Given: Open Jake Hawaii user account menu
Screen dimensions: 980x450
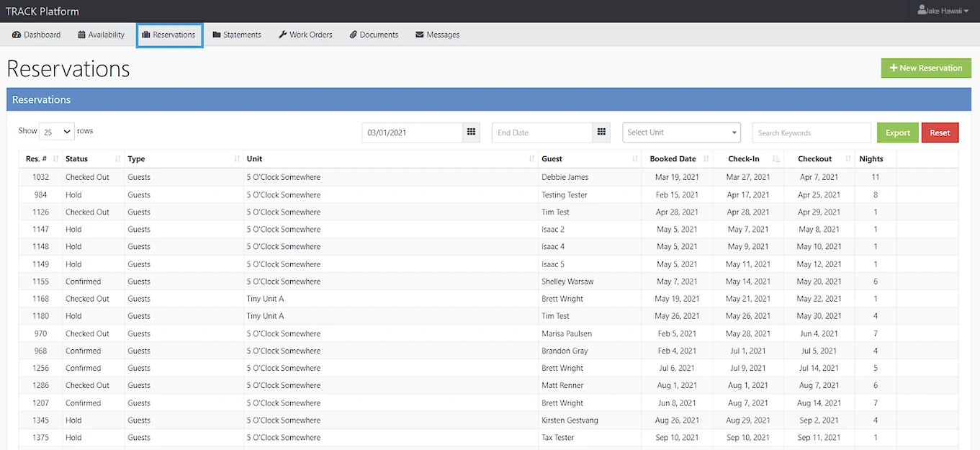Looking at the screenshot, I should (x=944, y=11).
